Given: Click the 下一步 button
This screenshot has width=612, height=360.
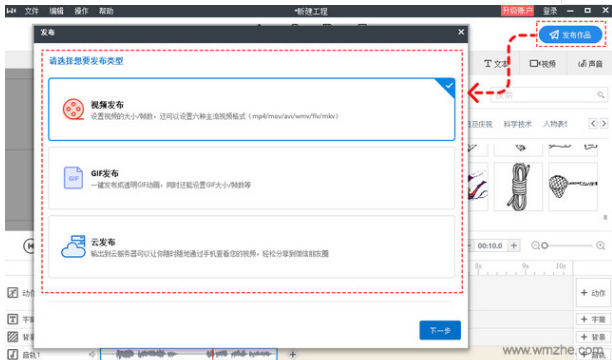Looking at the screenshot, I should [x=440, y=330].
